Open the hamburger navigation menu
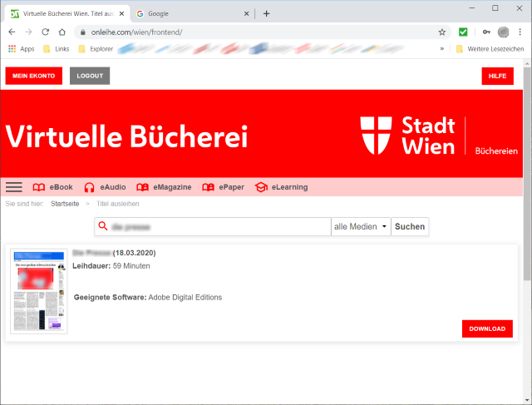 pos(14,187)
